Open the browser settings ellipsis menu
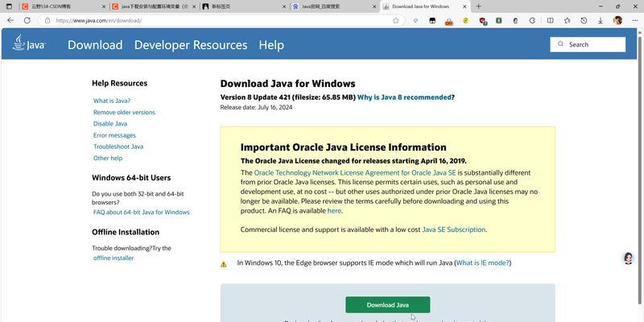This screenshot has width=644, height=322. pos(635,20)
